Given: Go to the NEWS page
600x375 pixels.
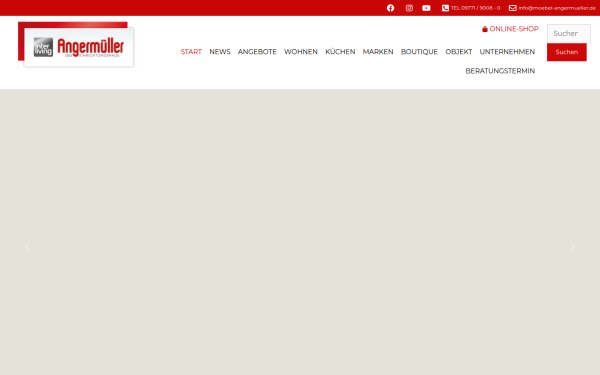Looking at the screenshot, I should (220, 52).
